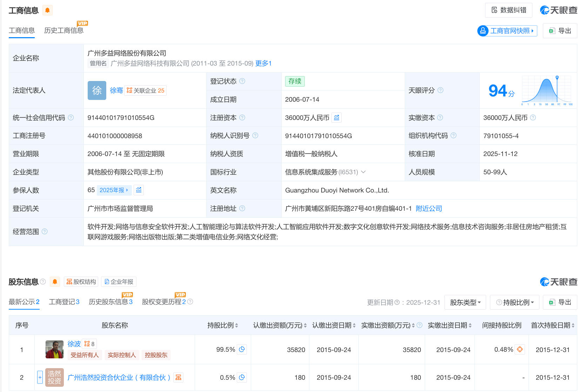
Task: Sort by 首次持股日期 column
Action: pyautogui.click(x=573, y=325)
